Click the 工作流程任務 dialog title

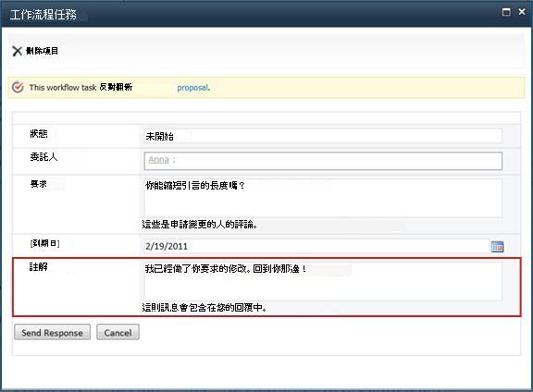[43, 14]
